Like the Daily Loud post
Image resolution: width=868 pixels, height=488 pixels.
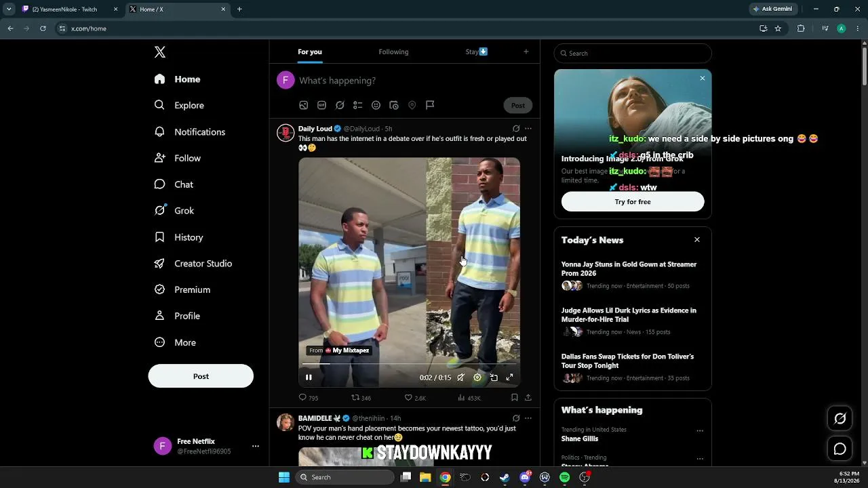pyautogui.click(x=415, y=398)
